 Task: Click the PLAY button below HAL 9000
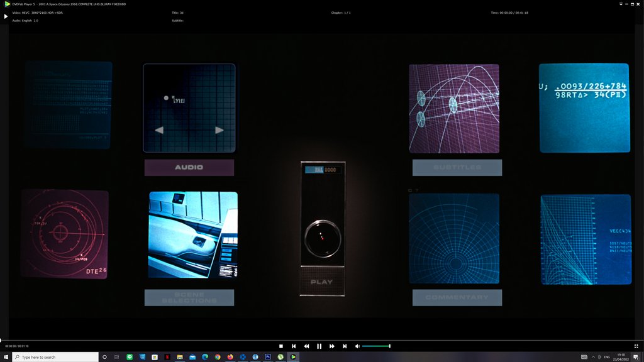point(322,282)
